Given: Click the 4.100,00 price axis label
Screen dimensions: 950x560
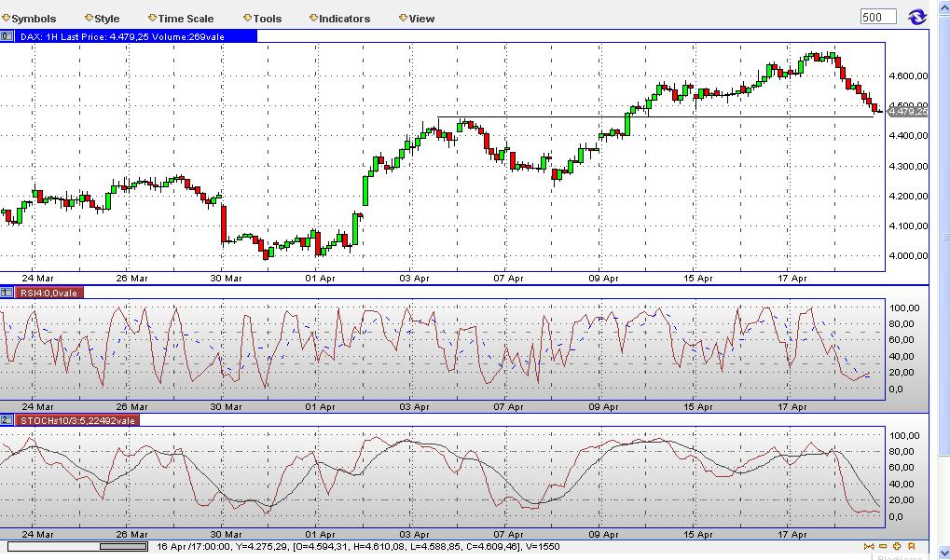Looking at the screenshot, I should pyautogui.click(x=908, y=225).
